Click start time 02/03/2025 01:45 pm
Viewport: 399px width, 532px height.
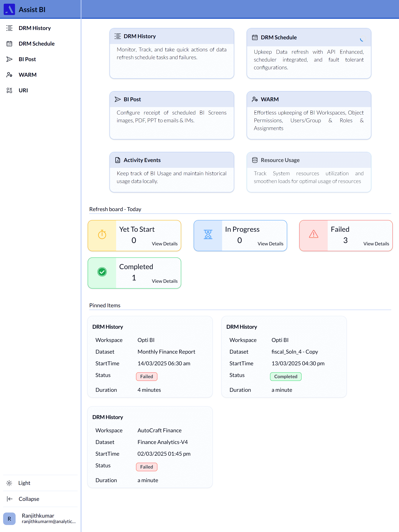(164, 454)
